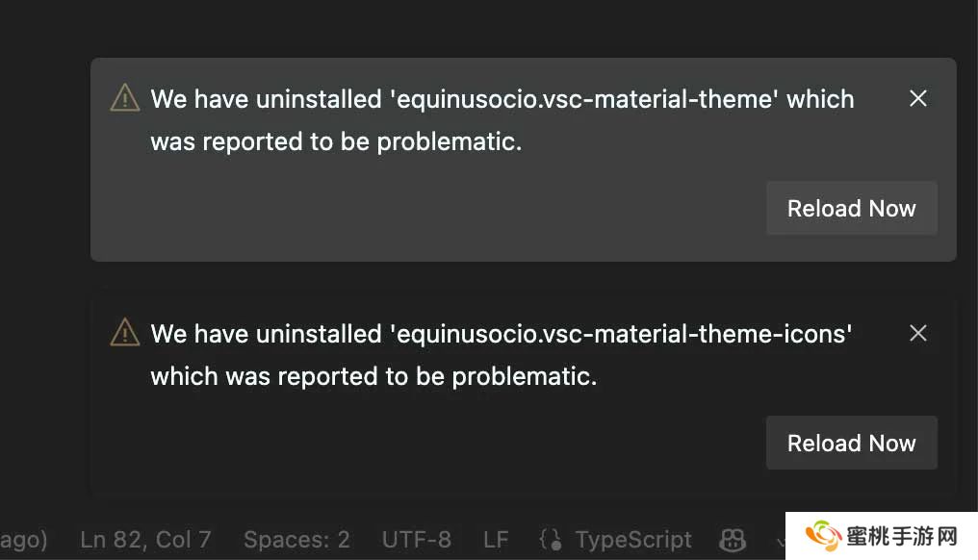Click the warning icon in the material-theme notification

(125, 98)
